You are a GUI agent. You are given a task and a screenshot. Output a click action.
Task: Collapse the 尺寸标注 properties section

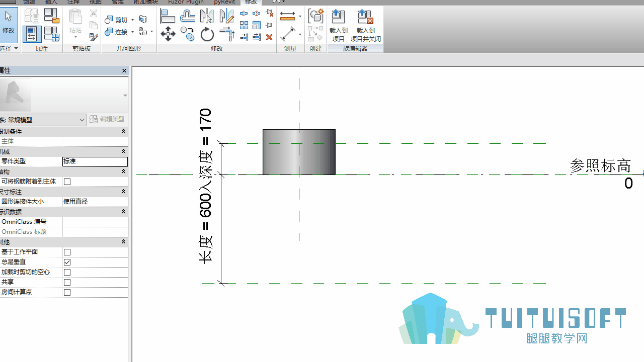[124, 192]
